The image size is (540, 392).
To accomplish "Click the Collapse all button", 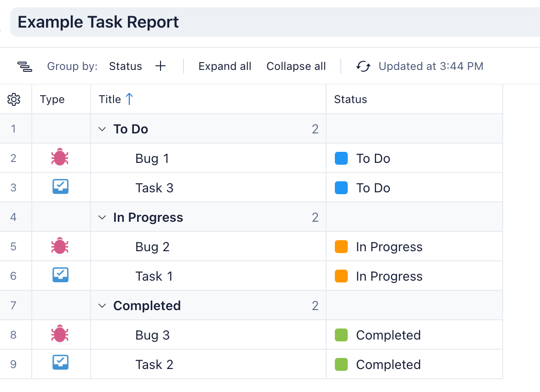I will click(296, 66).
